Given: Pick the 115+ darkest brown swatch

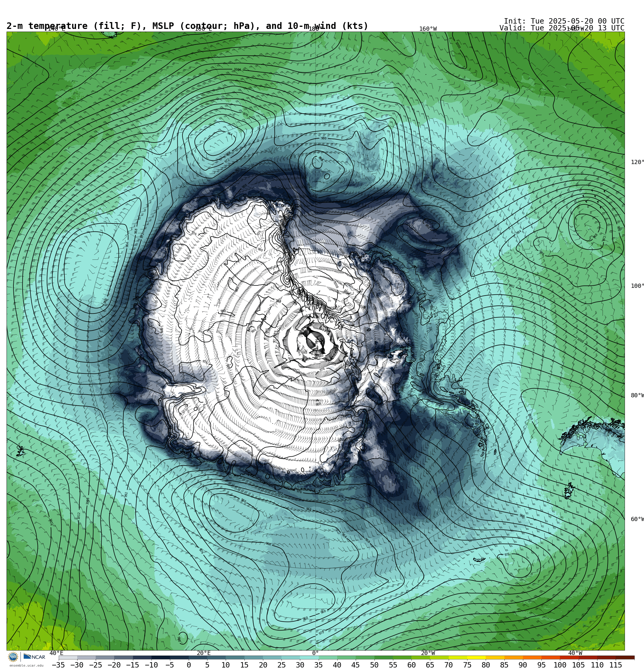Looking at the screenshot, I should 625,657.
